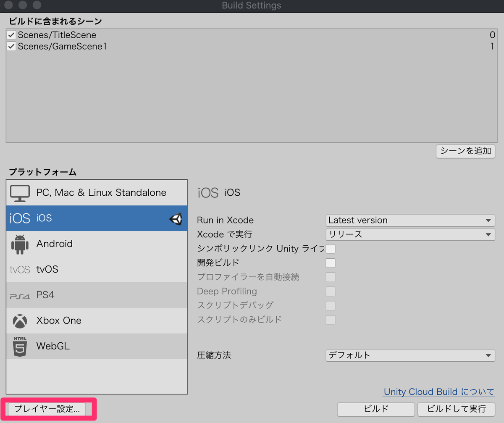504x423 pixels.
Task: Select Xbox One platform row
Action: tap(97, 321)
